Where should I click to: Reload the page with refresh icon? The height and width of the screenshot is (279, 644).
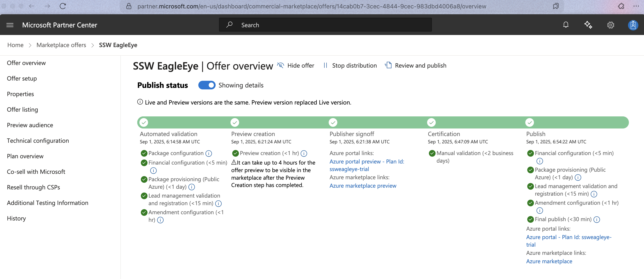pyautogui.click(x=63, y=6)
